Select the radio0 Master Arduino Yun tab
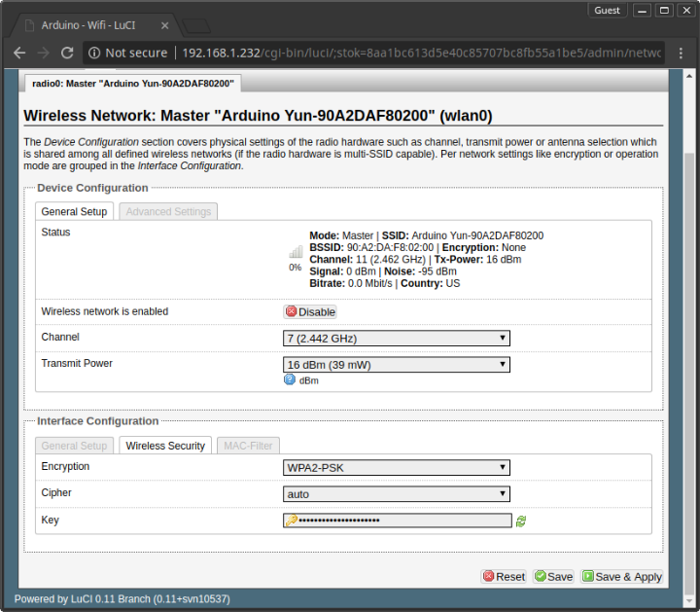 coord(133,84)
